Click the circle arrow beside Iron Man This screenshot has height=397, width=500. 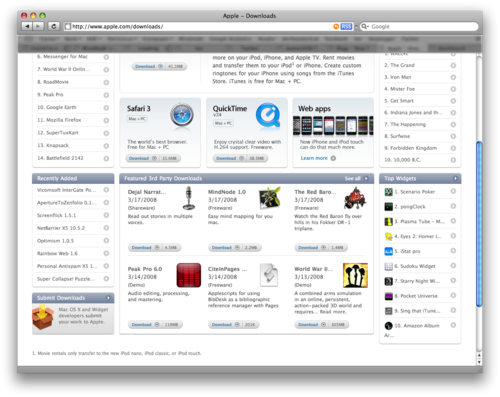[x=453, y=77]
